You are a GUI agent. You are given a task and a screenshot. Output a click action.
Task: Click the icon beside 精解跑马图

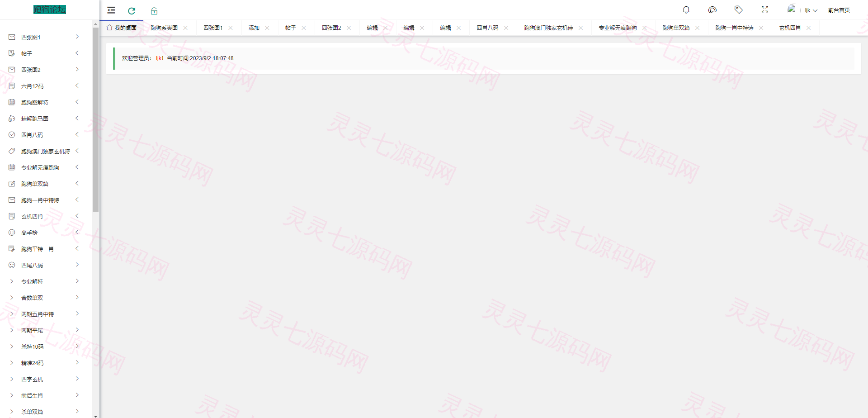[x=12, y=119]
